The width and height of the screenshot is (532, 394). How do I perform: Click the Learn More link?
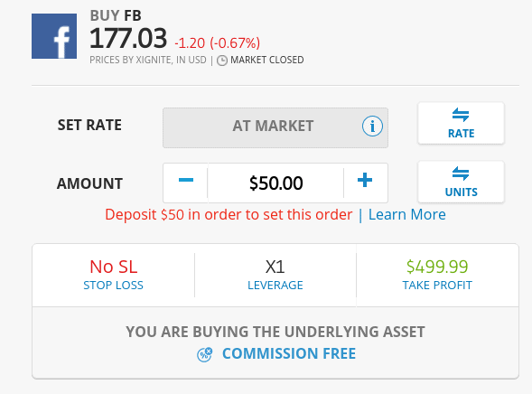[x=407, y=214]
